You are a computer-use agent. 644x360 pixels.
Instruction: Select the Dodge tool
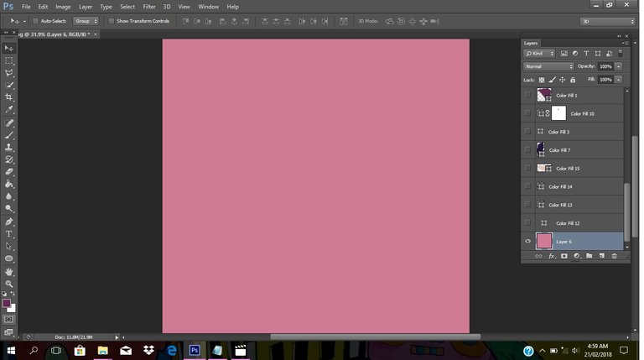click(8, 208)
